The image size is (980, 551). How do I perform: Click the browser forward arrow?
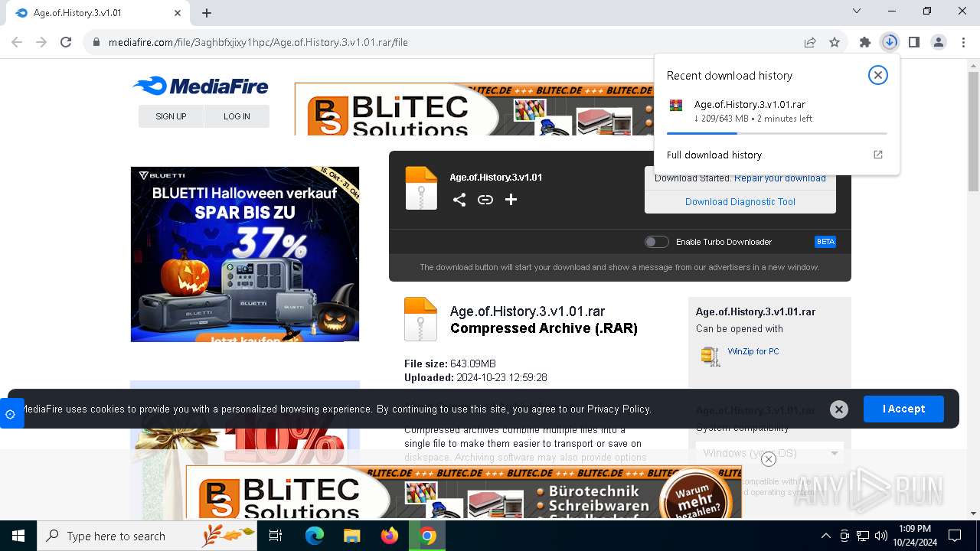(41, 42)
